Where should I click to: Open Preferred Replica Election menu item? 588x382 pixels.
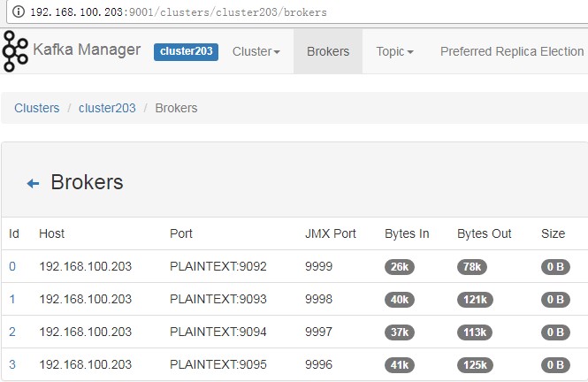512,51
